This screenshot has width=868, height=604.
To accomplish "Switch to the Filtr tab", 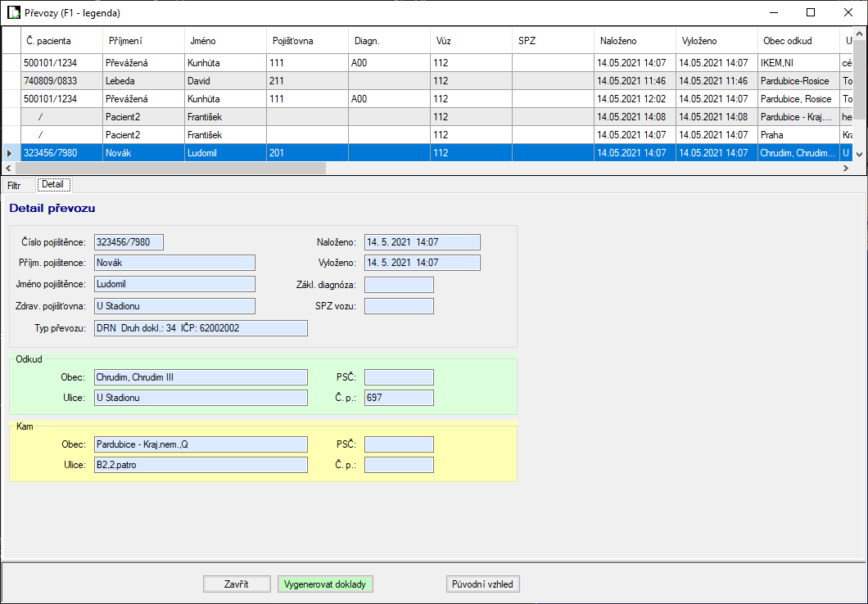I will point(15,185).
